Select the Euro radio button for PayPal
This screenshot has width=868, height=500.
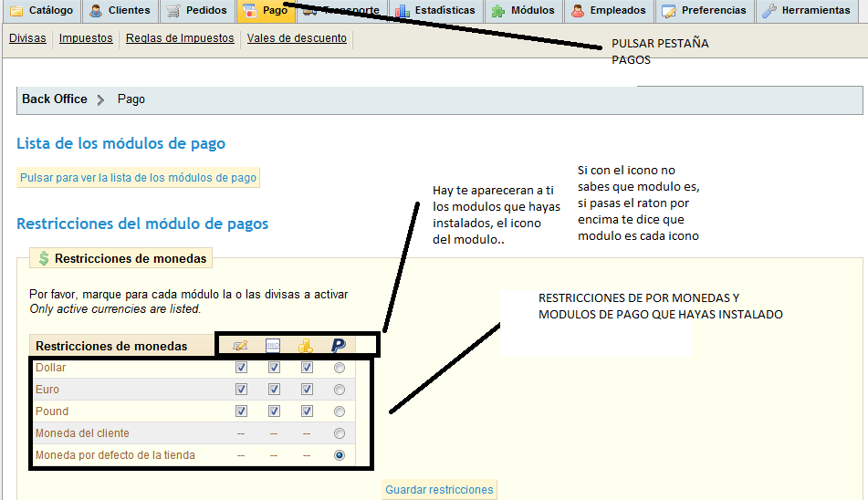click(x=340, y=390)
